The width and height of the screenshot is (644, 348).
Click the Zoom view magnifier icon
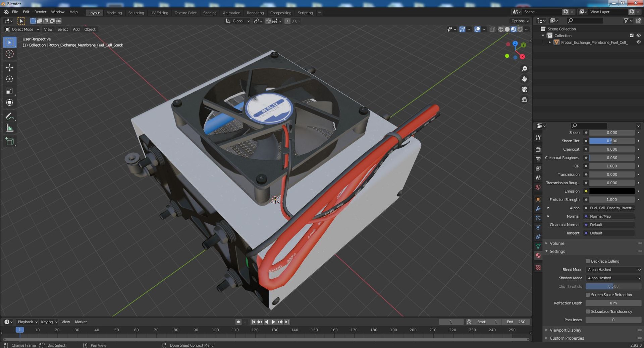pyautogui.click(x=524, y=69)
